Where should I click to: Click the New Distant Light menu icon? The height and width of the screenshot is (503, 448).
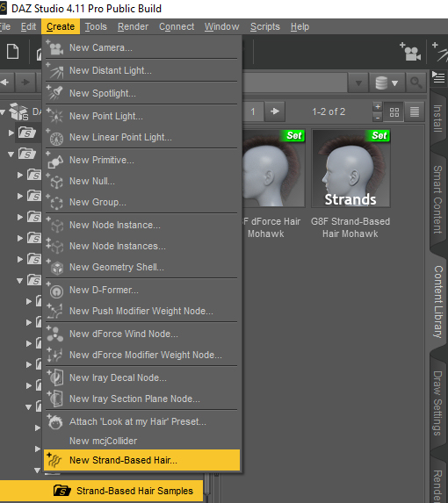click(x=55, y=70)
